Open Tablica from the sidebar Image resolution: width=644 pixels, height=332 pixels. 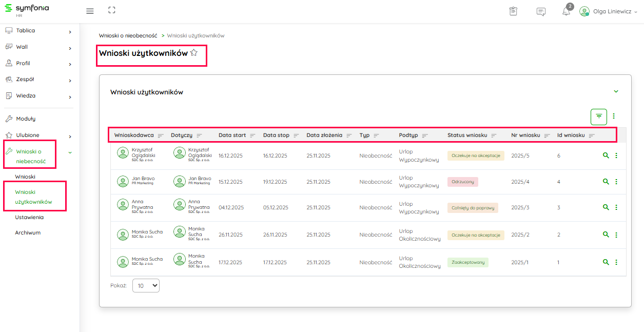[x=26, y=31]
